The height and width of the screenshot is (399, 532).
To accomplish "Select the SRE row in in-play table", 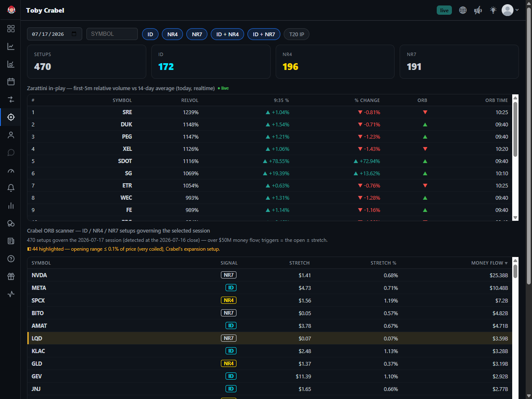I will [269, 112].
